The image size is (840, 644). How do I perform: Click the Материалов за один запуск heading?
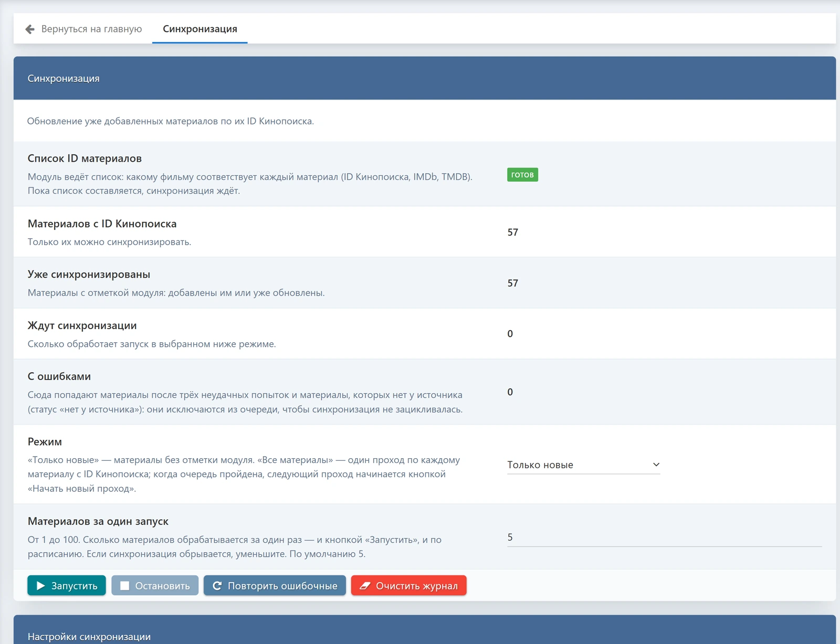[x=98, y=521]
